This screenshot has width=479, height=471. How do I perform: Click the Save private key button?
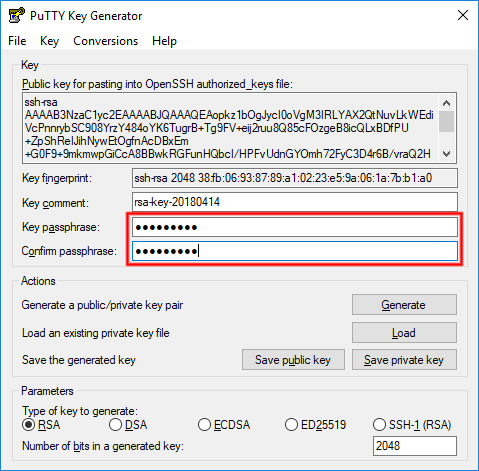[x=404, y=360]
